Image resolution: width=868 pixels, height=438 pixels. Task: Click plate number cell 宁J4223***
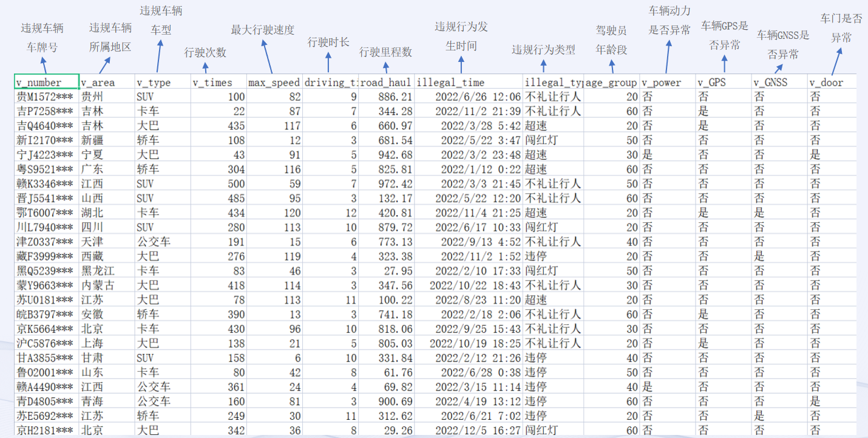point(47,155)
